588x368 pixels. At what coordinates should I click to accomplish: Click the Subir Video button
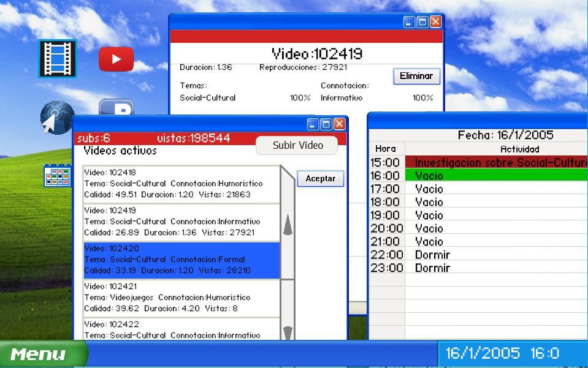[x=297, y=146]
